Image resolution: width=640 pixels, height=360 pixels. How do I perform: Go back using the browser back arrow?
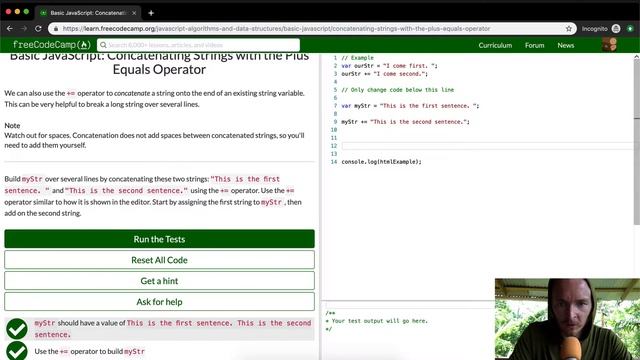(10, 29)
